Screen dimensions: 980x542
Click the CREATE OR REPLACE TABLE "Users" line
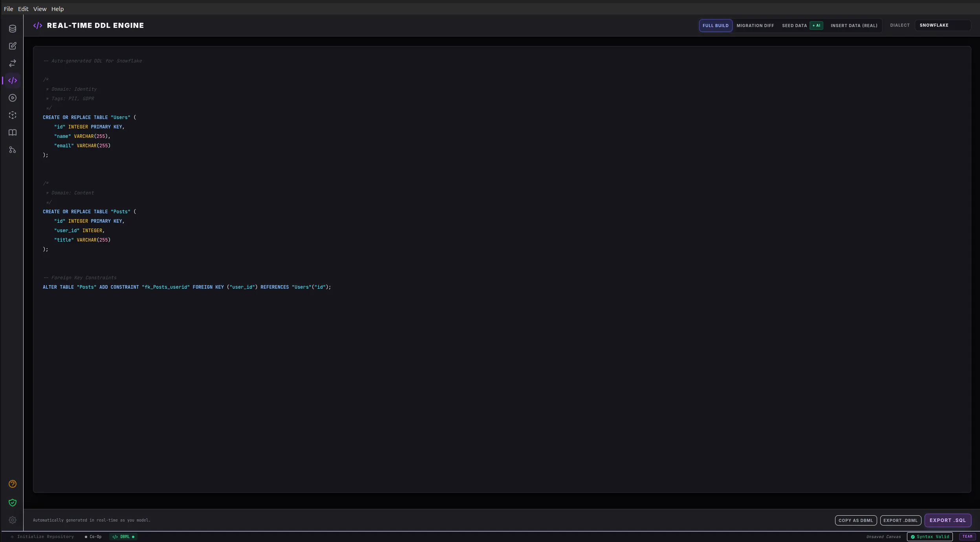pos(90,117)
